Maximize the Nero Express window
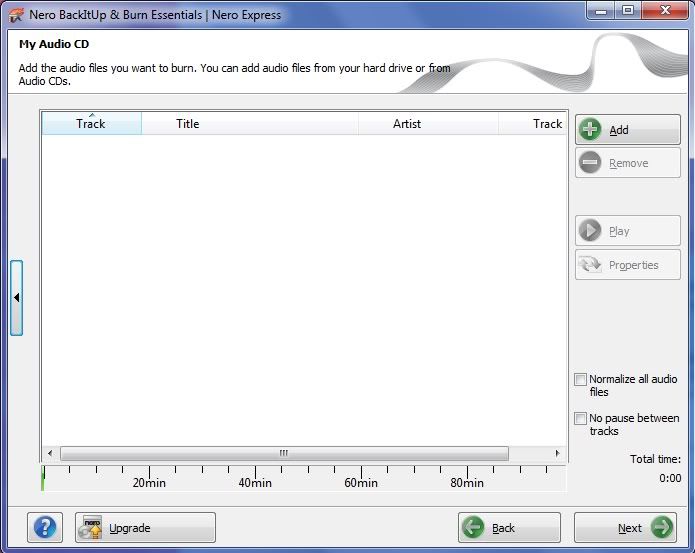The width and height of the screenshot is (695, 553). (628, 11)
